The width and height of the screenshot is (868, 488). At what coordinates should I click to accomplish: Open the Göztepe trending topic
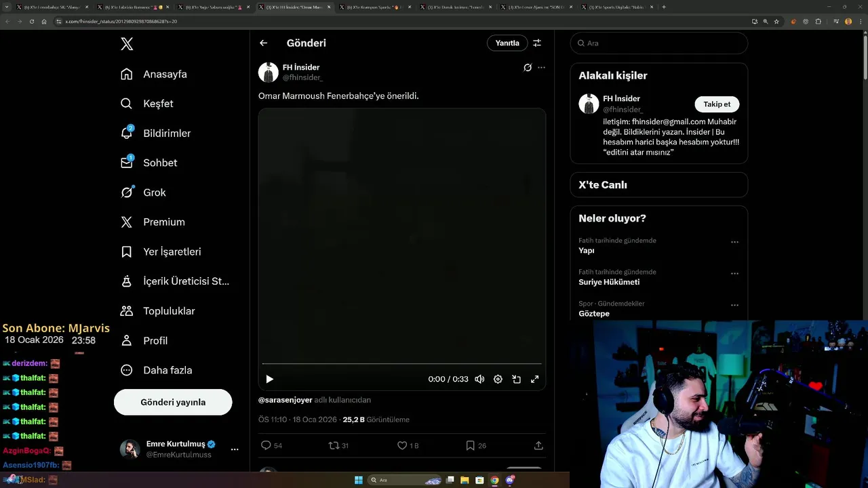coord(594,314)
